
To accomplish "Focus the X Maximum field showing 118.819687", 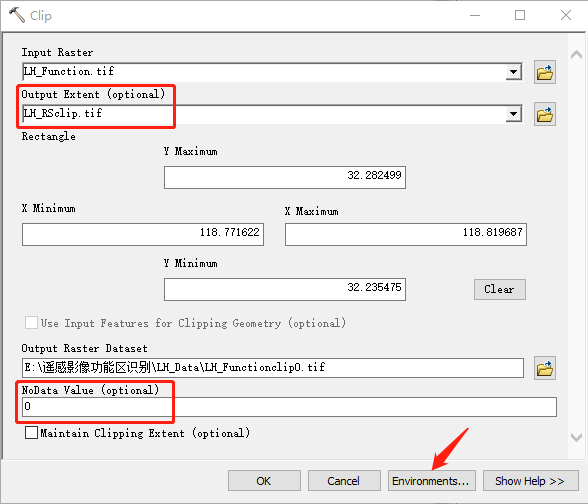I will click(406, 234).
